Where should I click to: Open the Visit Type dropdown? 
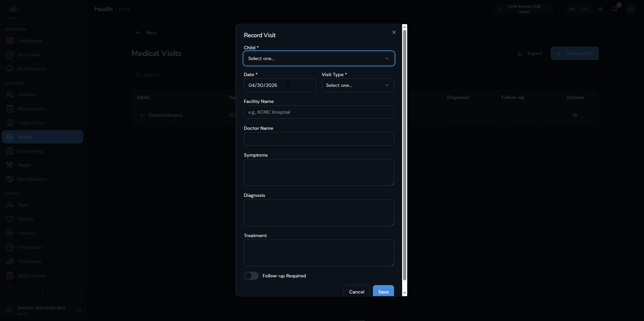point(357,85)
